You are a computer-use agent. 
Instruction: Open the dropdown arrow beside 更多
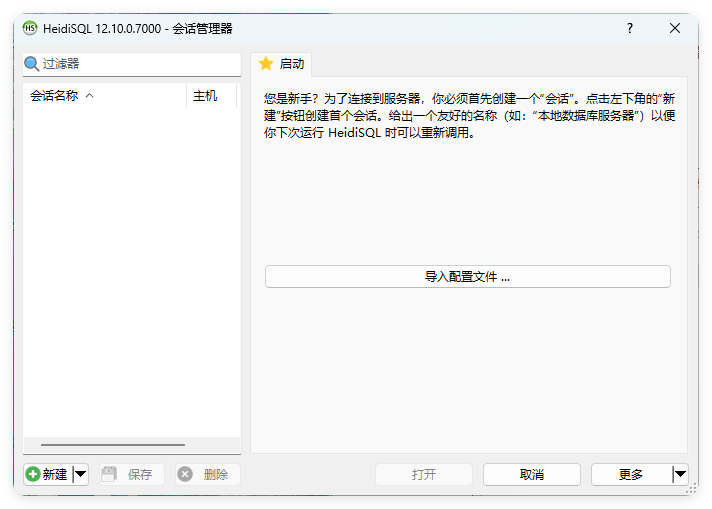pos(680,475)
